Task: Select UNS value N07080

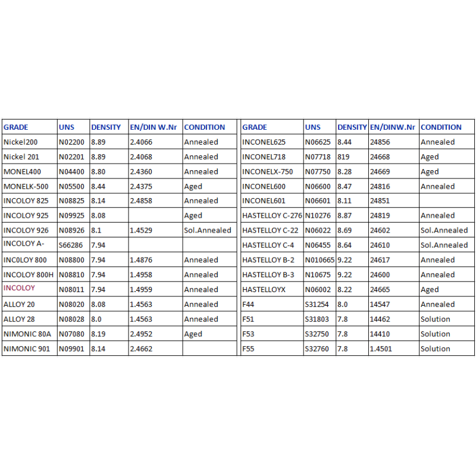Action: [x=73, y=334]
